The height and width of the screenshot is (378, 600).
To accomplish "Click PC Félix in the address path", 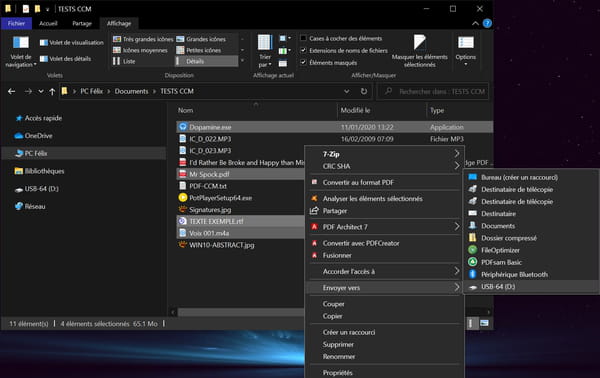I will click(91, 91).
